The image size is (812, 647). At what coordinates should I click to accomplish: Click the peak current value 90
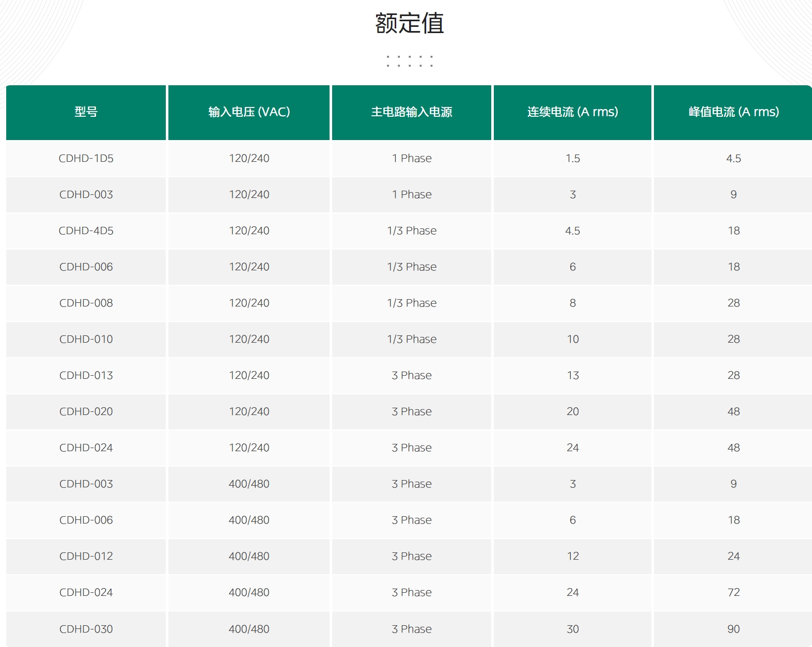tap(733, 629)
